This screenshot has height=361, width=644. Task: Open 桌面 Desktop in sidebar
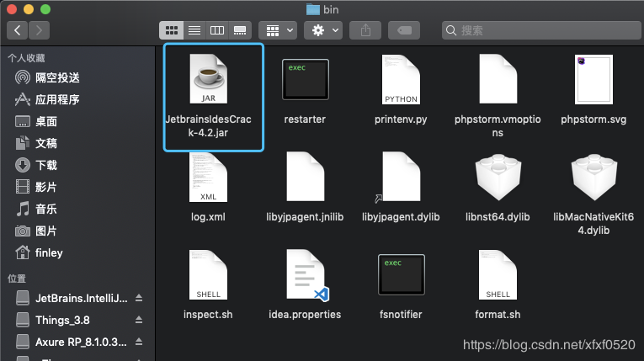coord(35,121)
